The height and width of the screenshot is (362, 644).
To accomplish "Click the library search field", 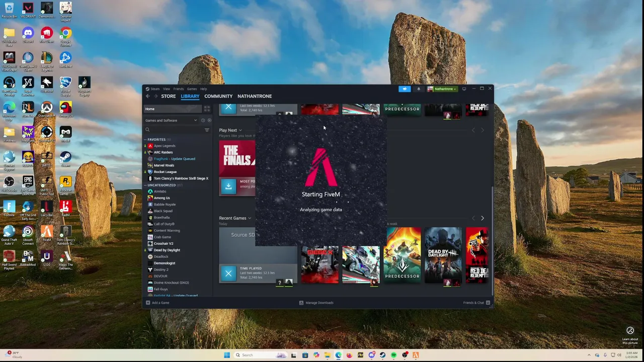I will [173, 130].
